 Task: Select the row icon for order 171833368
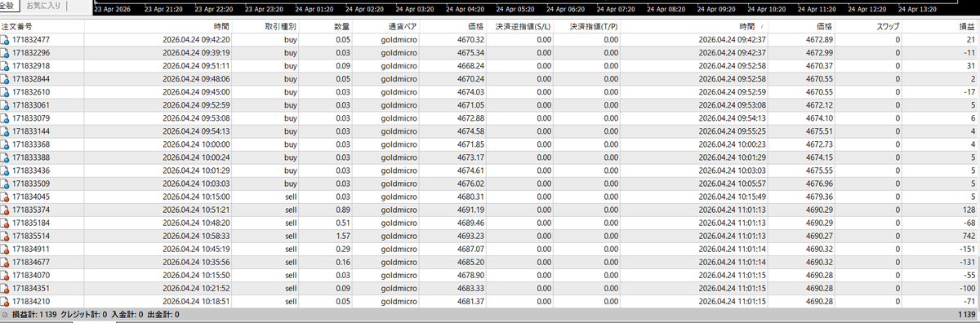(x=5, y=144)
